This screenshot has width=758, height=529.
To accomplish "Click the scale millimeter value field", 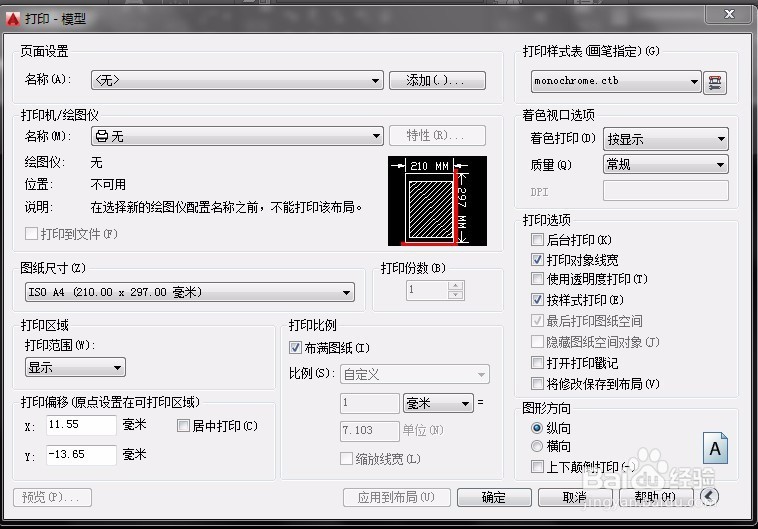I will coord(370,403).
